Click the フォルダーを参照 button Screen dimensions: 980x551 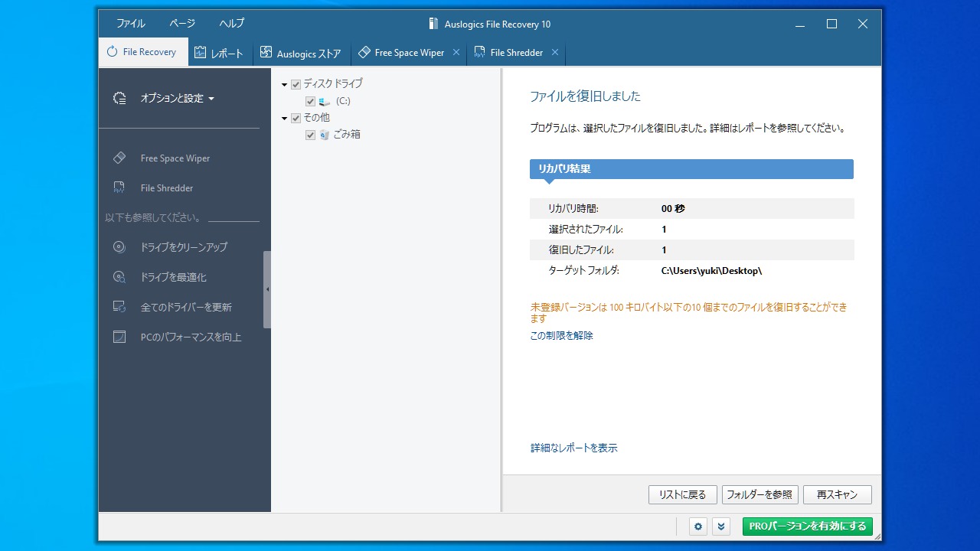coord(759,494)
